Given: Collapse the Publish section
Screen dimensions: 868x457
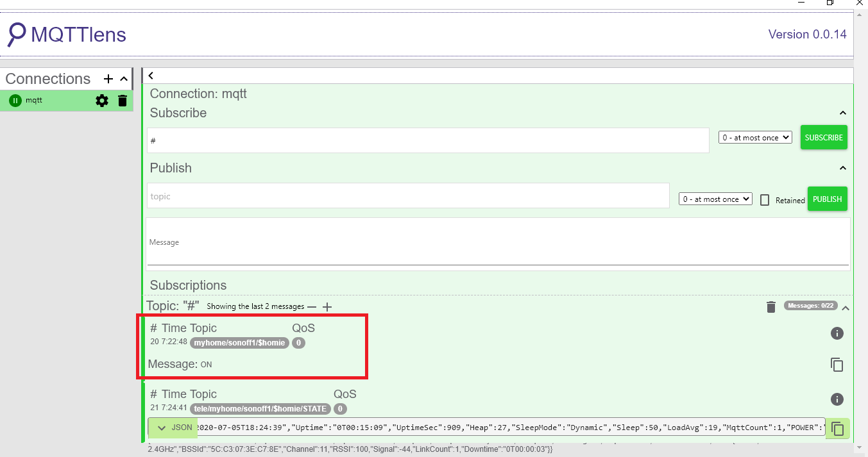Looking at the screenshot, I should click(843, 168).
